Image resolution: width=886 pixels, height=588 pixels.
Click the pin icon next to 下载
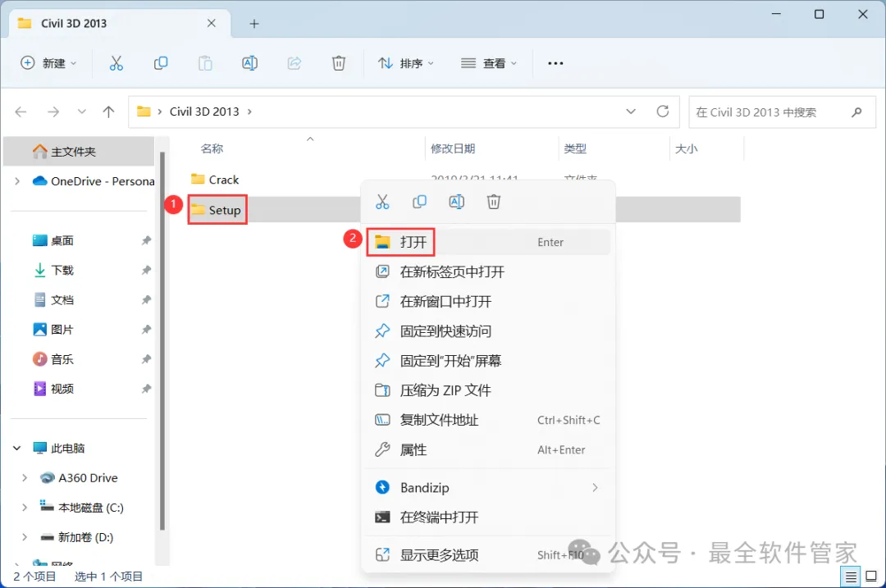pyautogui.click(x=146, y=270)
